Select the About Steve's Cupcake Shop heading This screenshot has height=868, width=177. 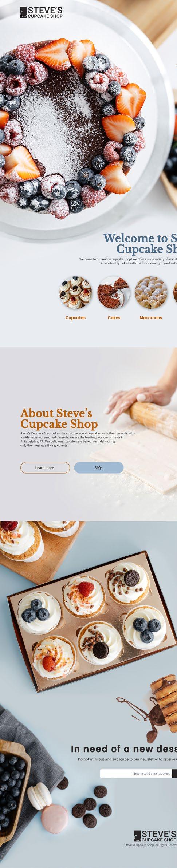click(x=59, y=418)
